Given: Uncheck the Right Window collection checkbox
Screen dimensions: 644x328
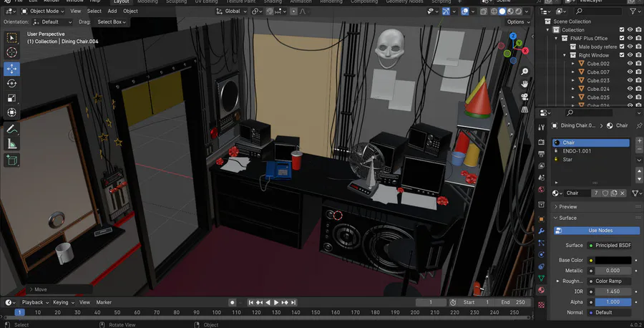Looking at the screenshot, I should (621, 55).
